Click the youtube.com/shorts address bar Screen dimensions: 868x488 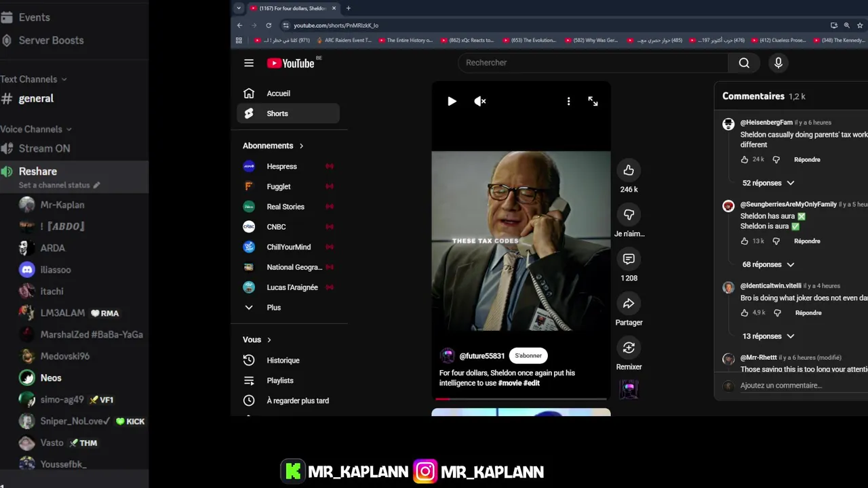click(x=553, y=25)
